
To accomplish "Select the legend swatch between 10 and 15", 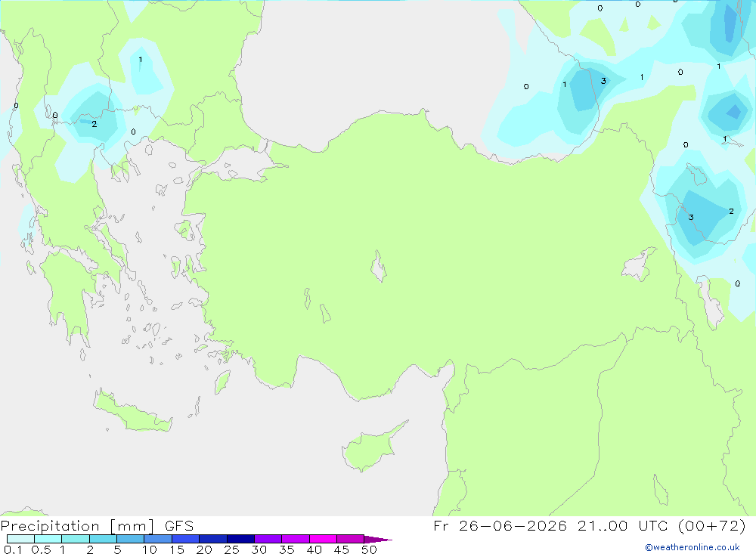I will (x=158, y=539).
